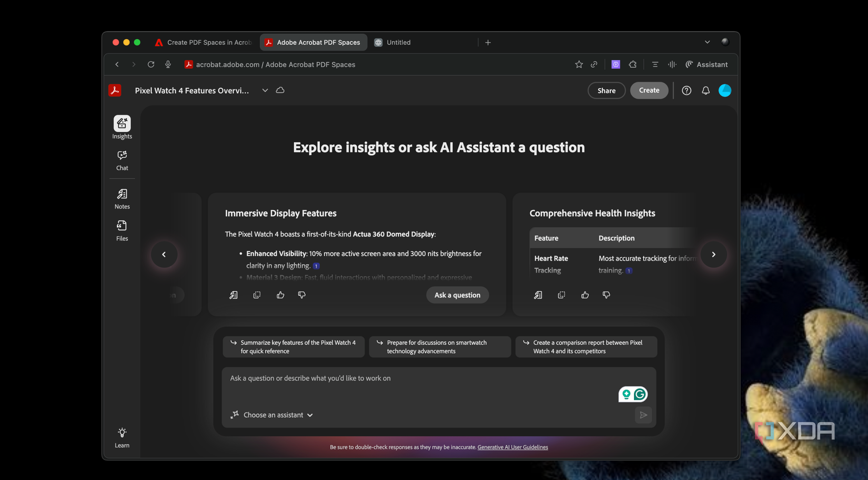Click the send message arrow button
Viewport: 868px width, 480px height.
643,415
